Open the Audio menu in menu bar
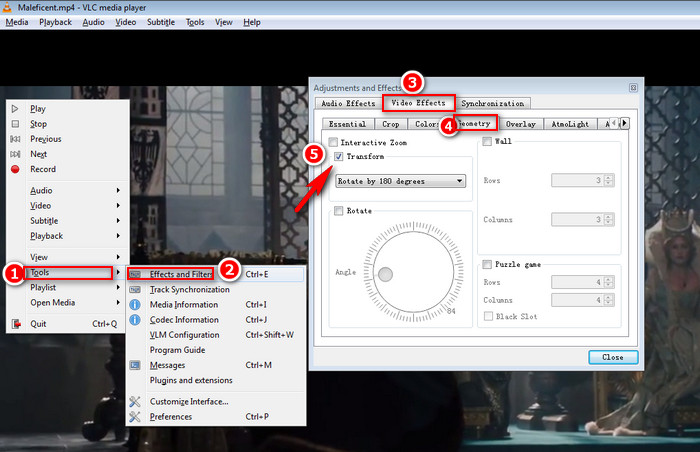The image size is (700, 452). coord(93,22)
